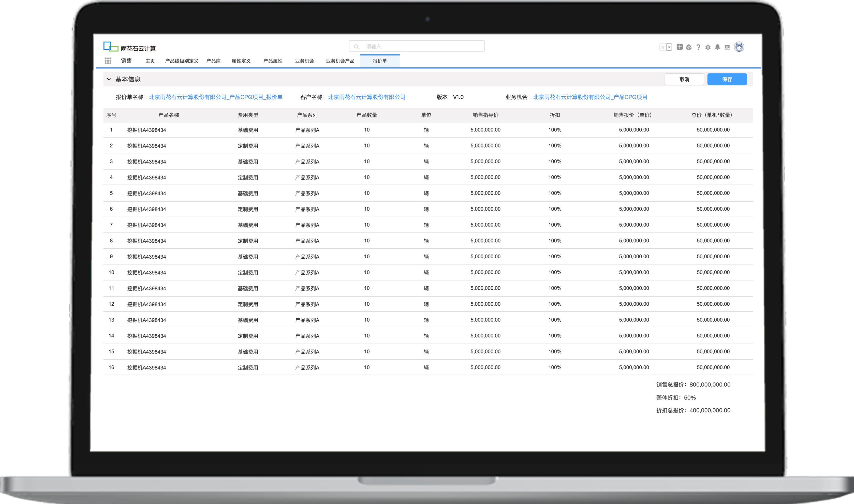The width and height of the screenshot is (854, 504).
Task: Go to the 产品库 tab
Action: pos(213,61)
